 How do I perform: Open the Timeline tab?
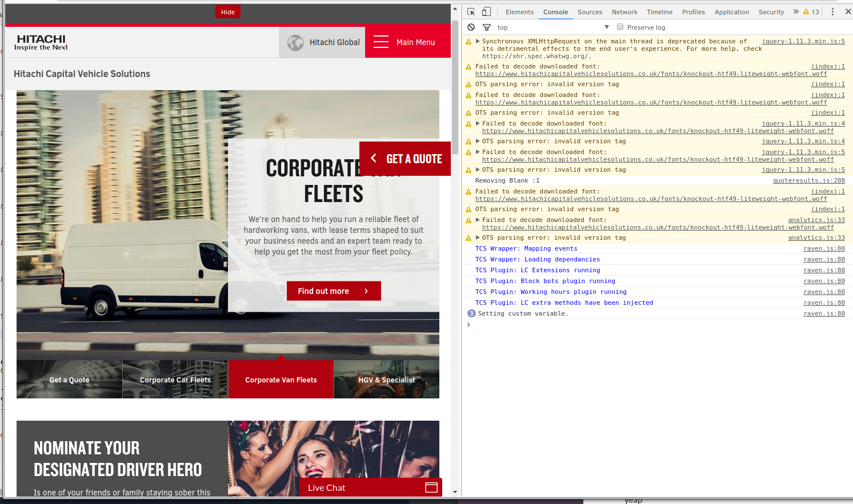click(659, 12)
